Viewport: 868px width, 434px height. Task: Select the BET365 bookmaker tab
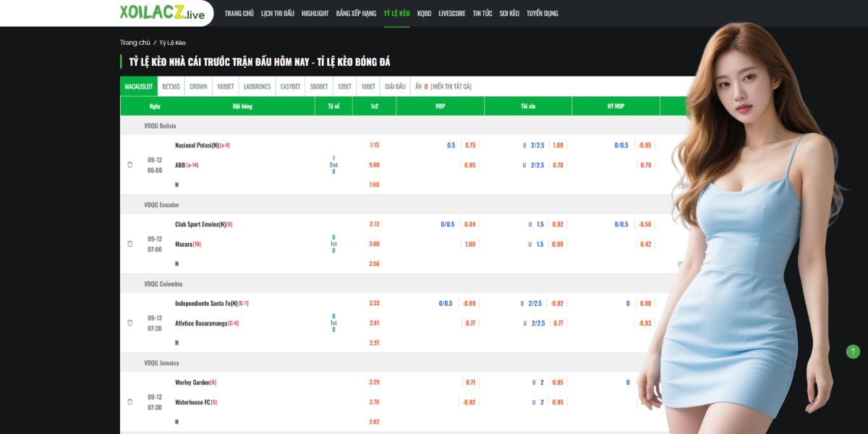pyautogui.click(x=171, y=87)
